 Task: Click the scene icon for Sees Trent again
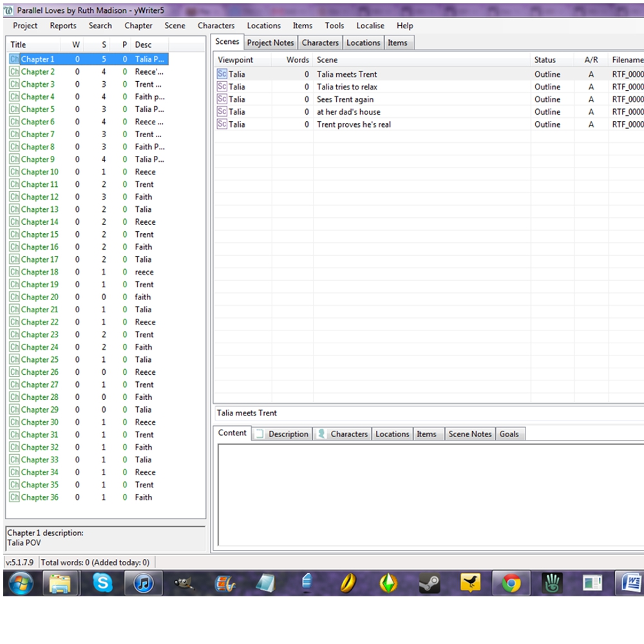(x=222, y=99)
